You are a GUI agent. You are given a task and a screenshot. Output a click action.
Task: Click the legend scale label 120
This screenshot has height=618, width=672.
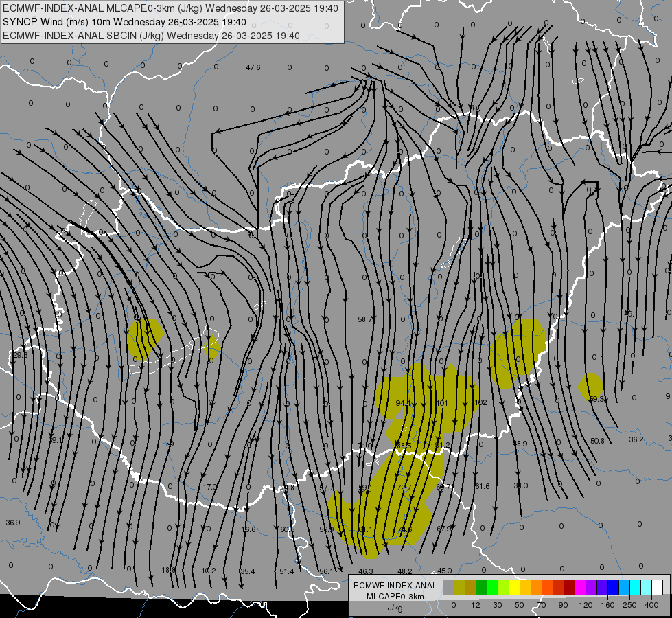586,605
